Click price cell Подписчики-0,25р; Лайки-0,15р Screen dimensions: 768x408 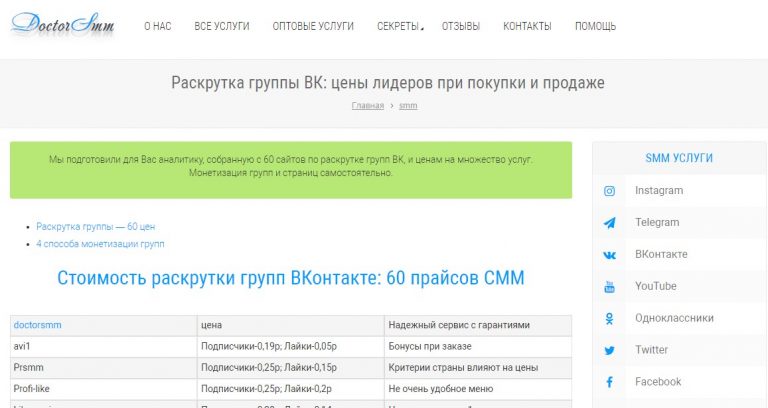tap(291, 367)
